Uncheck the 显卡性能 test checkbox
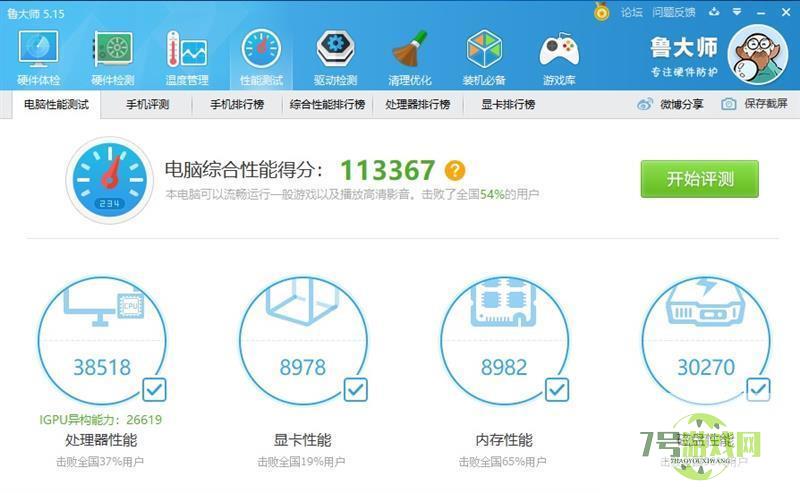Image resolution: width=800 pixels, height=493 pixels. [356, 390]
